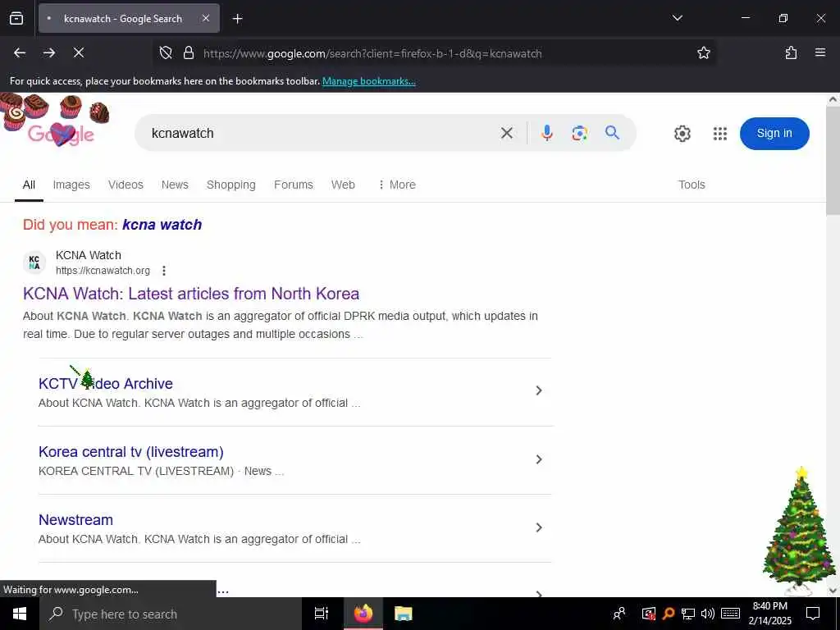Click scrollbar up arrow
The image size is (840, 630).
(833, 99)
